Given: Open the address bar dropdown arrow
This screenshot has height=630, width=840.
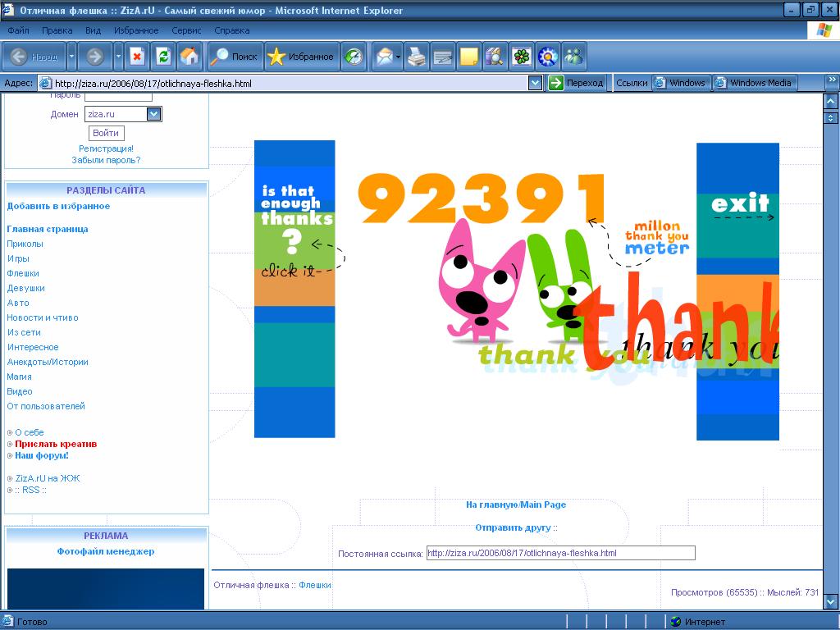Looking at the screenshot, I should 535,83.
